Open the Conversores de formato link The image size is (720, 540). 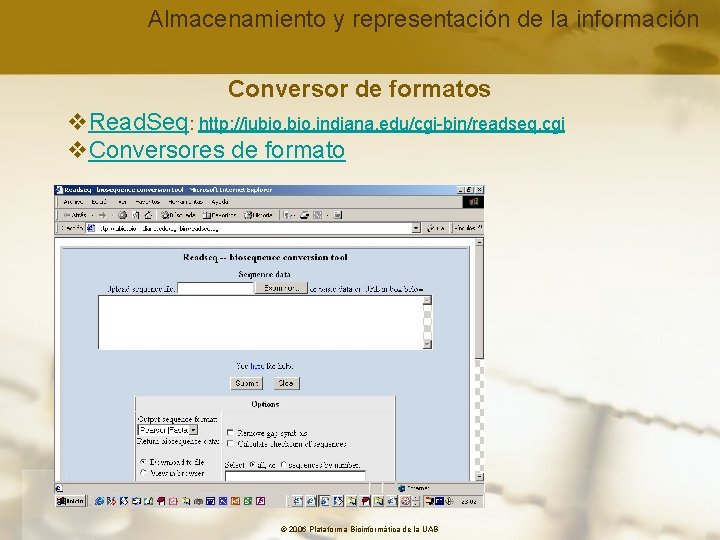point(217,150)
